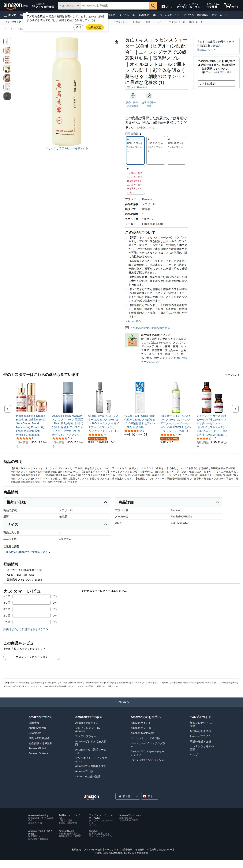Click the star rating of the ORBIS product
The image size is (243, 868).
[96, 435]
